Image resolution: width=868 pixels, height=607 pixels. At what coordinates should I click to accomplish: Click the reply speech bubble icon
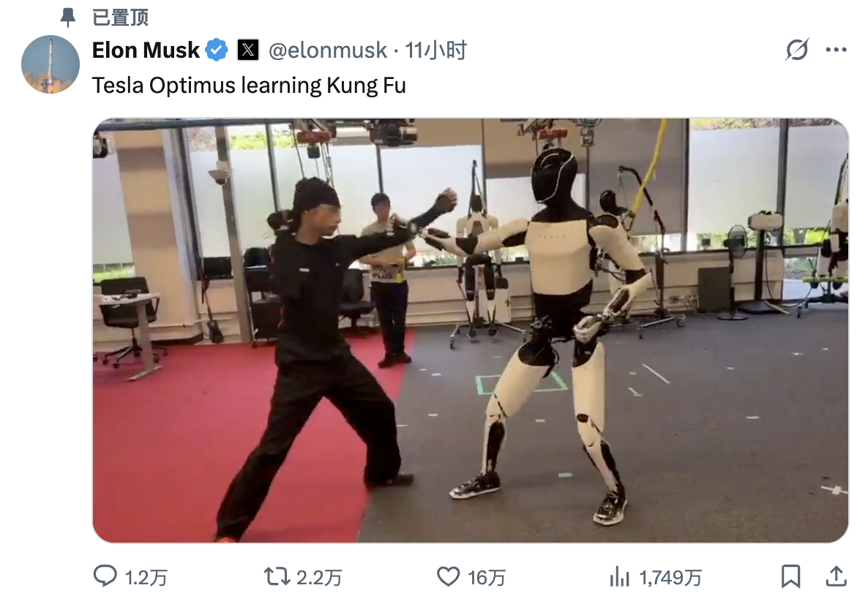coord(105,576)
